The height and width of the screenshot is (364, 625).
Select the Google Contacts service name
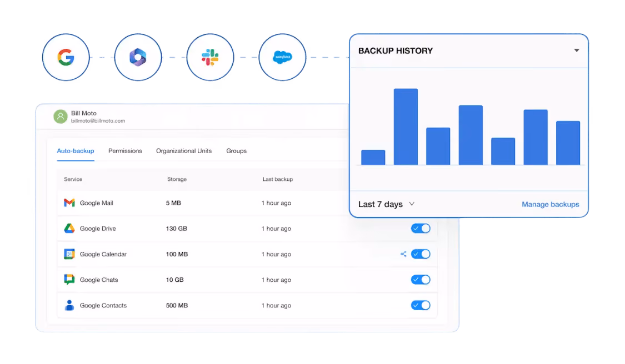click(103, 305)
